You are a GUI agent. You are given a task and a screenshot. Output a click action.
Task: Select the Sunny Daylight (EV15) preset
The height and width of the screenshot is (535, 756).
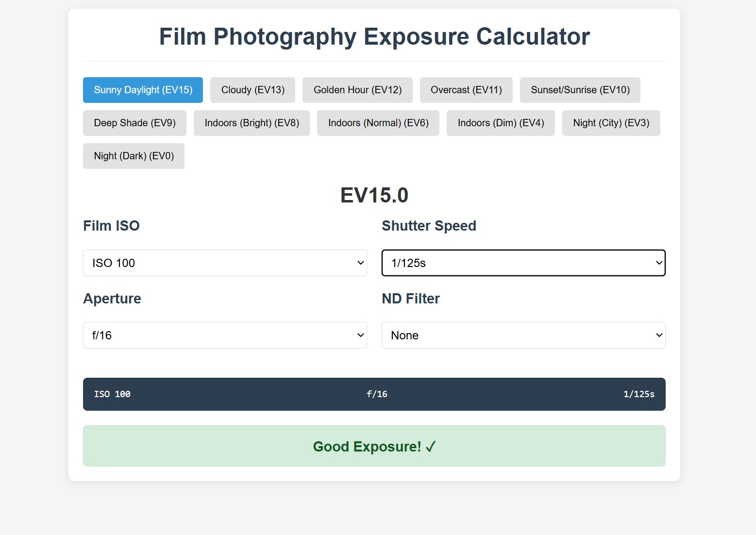(x=143, y=90)
